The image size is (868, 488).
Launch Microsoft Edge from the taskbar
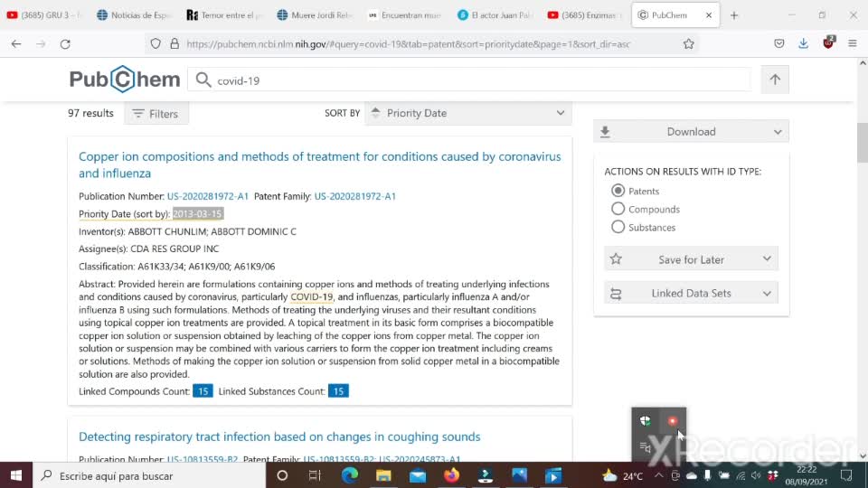350,475
